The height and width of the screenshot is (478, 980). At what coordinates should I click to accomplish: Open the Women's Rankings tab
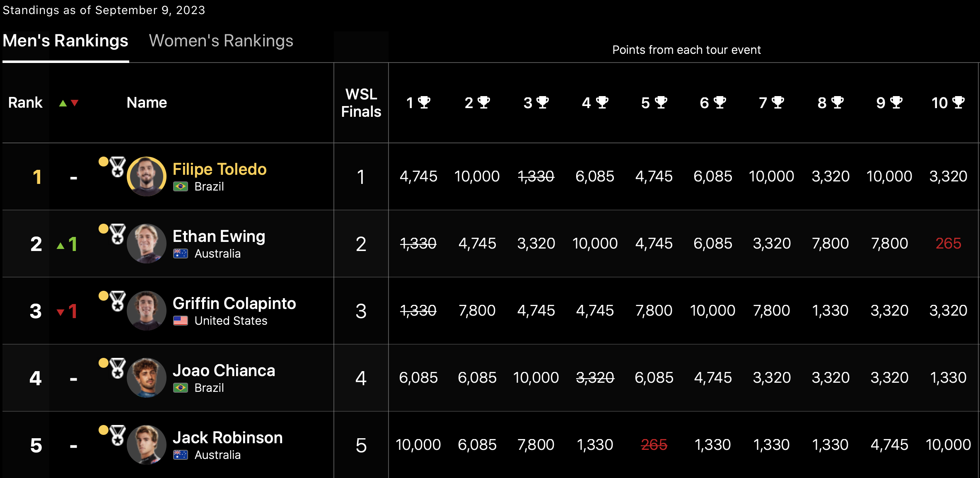pyautogui.click(x=221, y=41)
